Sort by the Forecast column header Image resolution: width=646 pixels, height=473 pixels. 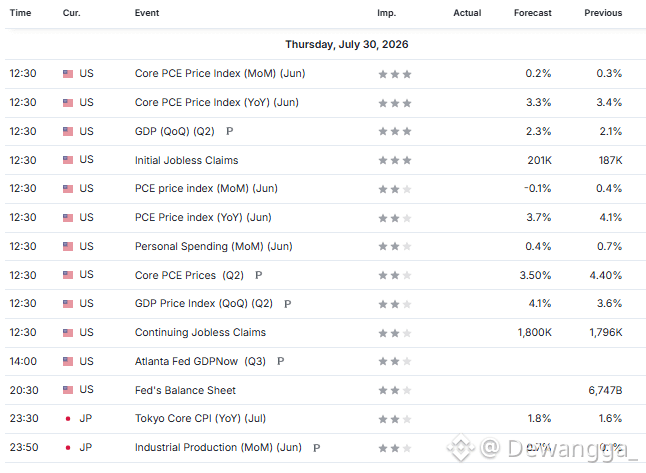(532, 13)
